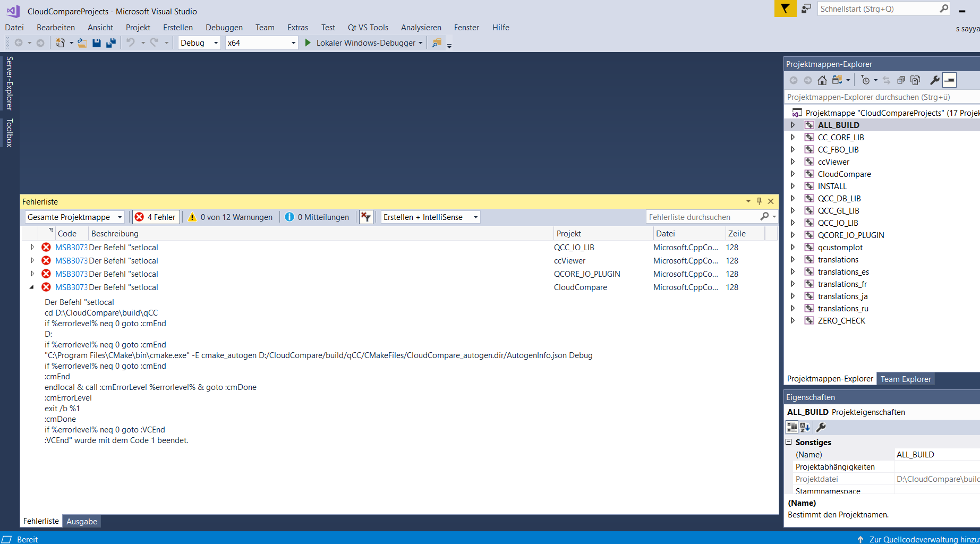Open the Toolbox side tab
Image resolution: width=980 pixels, height=544 pixels.
9,133
